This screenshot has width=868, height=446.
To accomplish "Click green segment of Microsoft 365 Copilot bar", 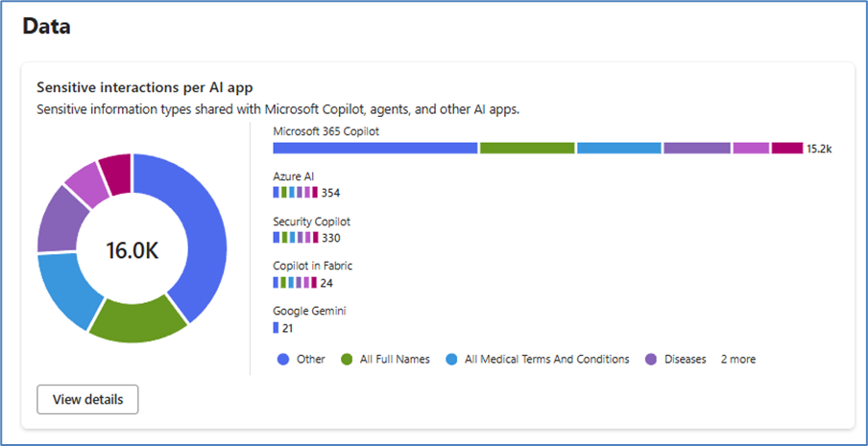I will click(x=526, y=148).
